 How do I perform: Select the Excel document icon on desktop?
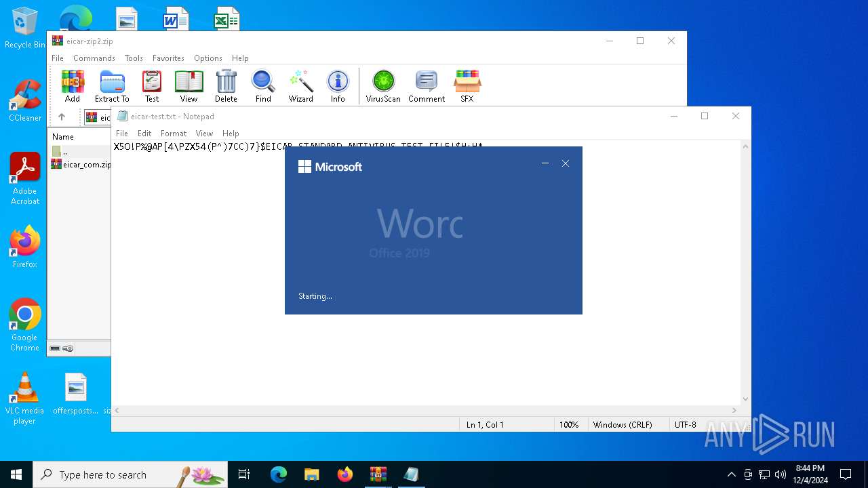[x=226, y=20]
